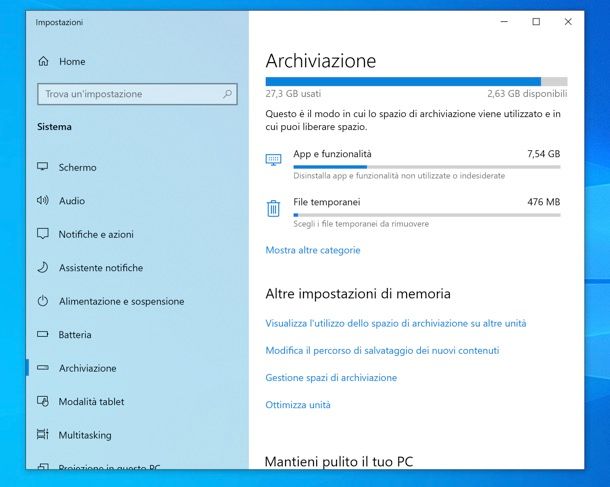The width and height of the screenshot is (610, 487).
Task: Click the Home house icon
Action: (x=43, y=61)
